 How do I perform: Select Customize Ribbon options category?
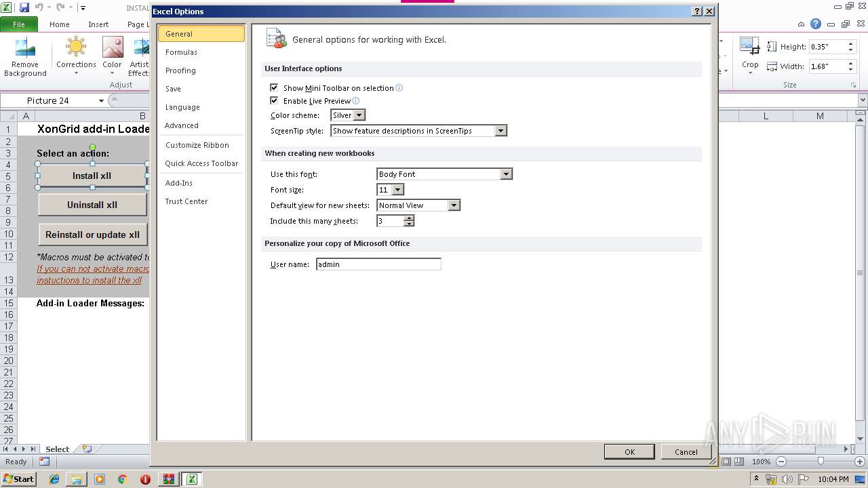201,145
